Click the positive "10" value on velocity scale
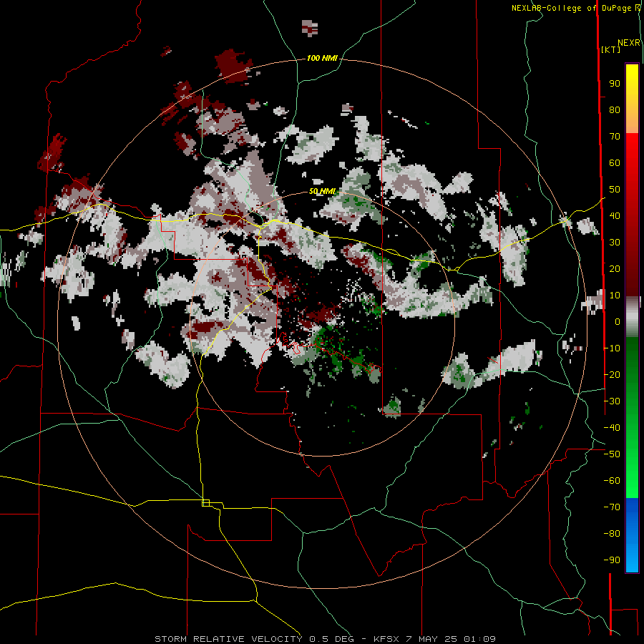The height and width of the screenshot is (644, 644). [x=615, y=296]
